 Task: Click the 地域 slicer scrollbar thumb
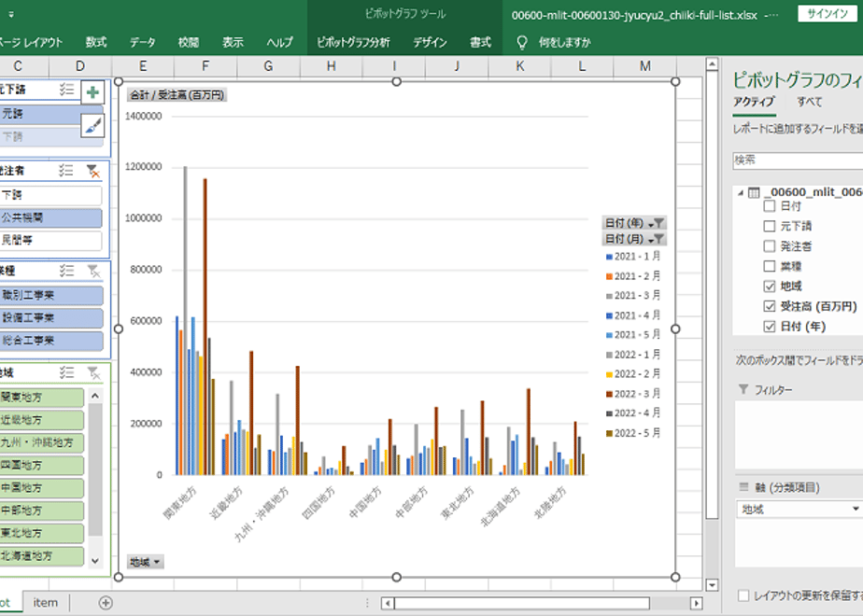pyautogui.click(x=95, y=469)
